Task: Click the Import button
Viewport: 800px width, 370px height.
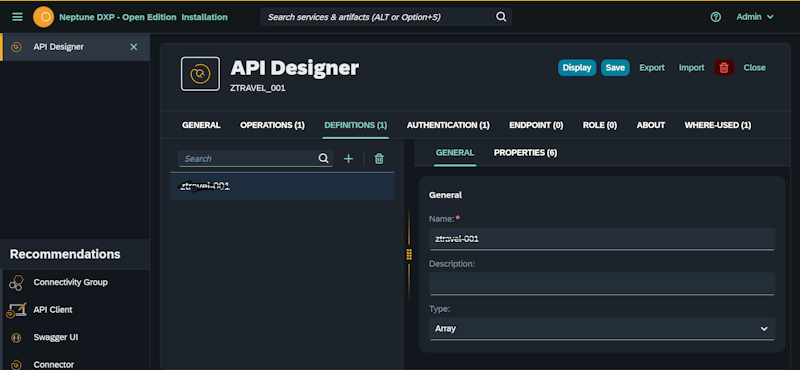Action: point(691,67)
